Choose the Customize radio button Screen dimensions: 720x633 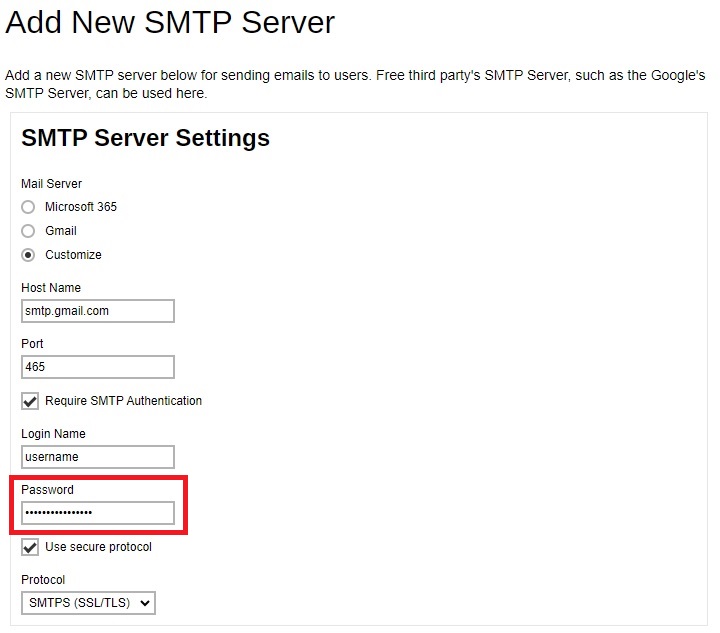tap(28, 255)
